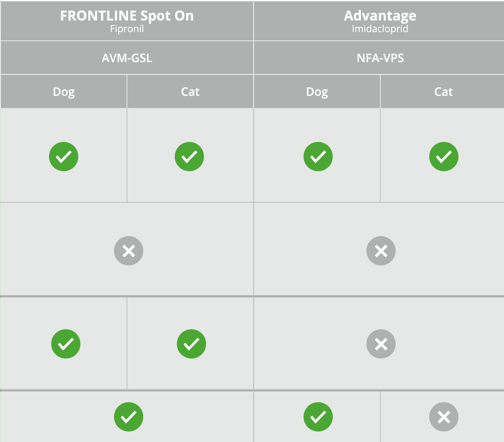Click the first-row green check under Advantage Cat
The image size is (504, 442).
tap(444, 156)
